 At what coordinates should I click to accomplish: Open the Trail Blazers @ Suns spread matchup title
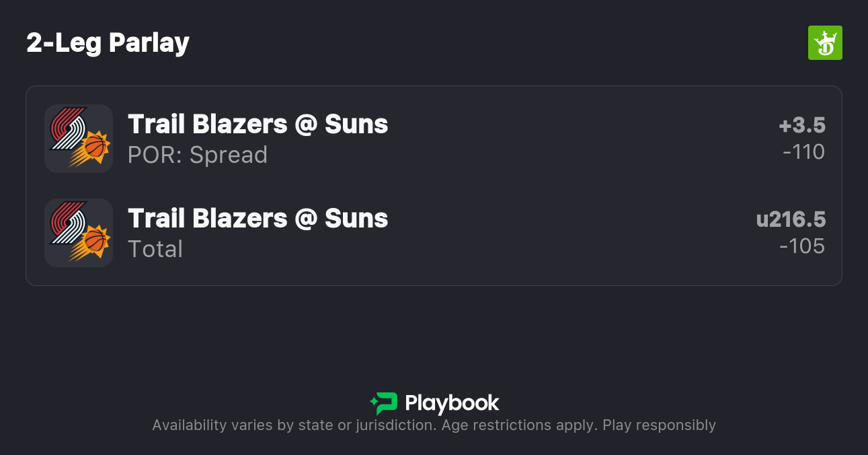pyautogui.click(x=258, y=125)
